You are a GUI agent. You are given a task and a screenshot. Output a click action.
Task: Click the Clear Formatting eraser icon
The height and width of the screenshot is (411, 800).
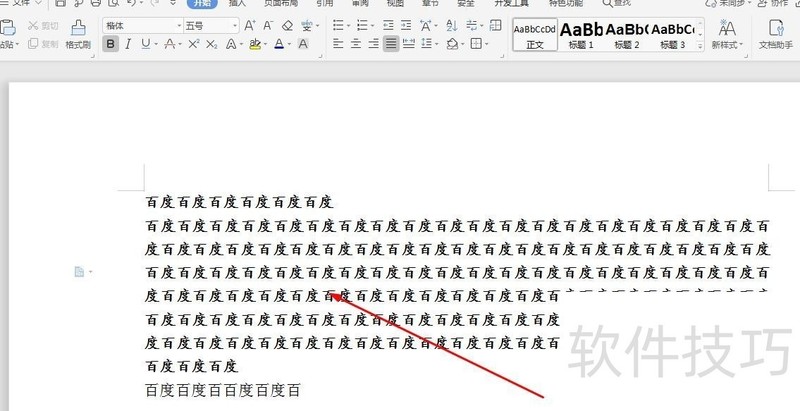[288, 25]
